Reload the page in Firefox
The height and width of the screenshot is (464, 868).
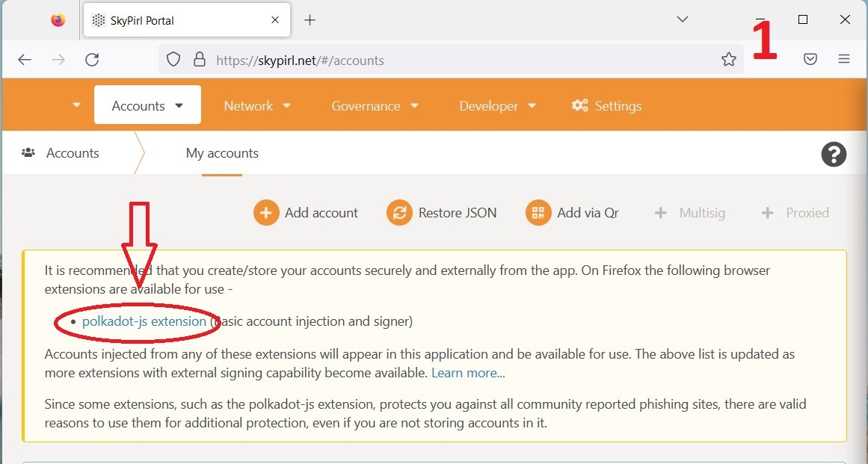(x=92, y=60)
